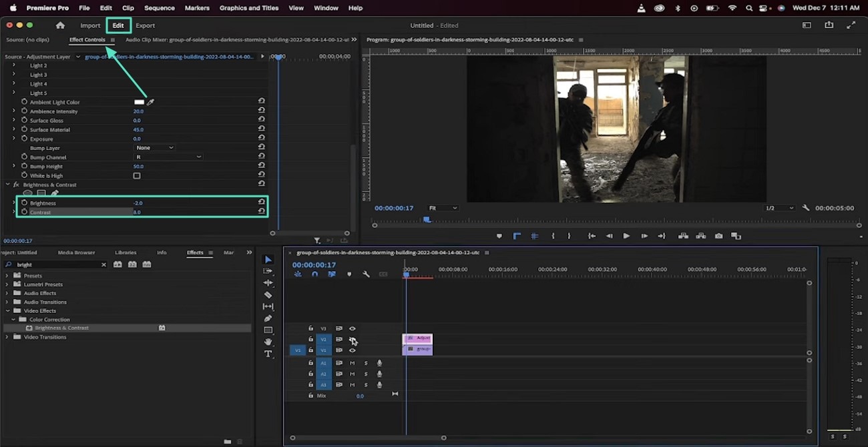Select the Razor tool
The image size is (868, 447).
click(x=268, y=295)
